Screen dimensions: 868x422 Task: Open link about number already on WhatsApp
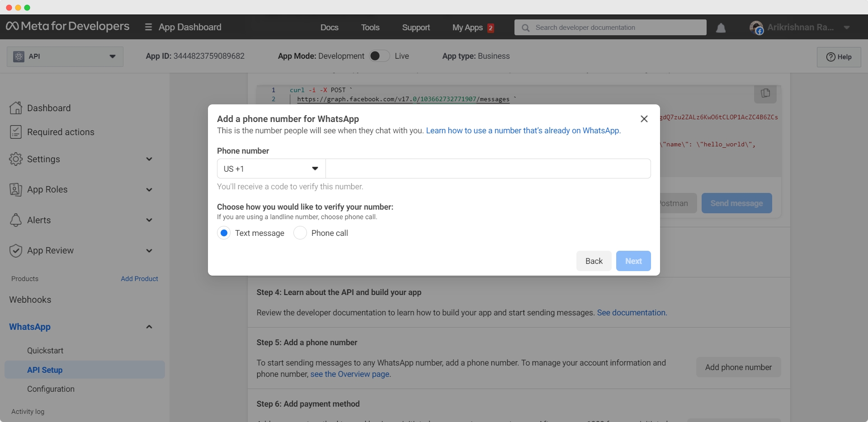(x=524, y=131)
